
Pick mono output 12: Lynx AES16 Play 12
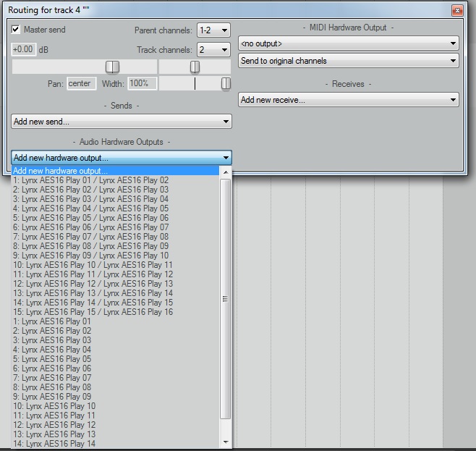click(x=115, y=425)
